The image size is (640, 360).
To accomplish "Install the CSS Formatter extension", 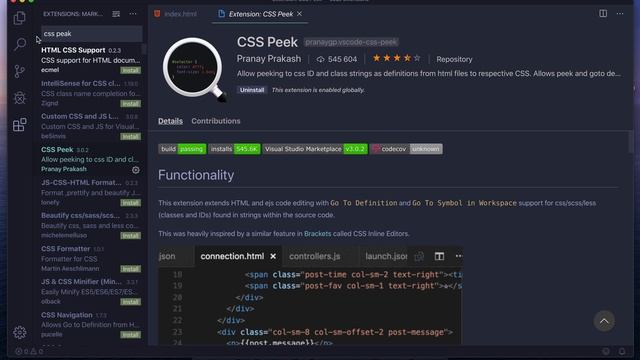I will click(x=131, y=269).
